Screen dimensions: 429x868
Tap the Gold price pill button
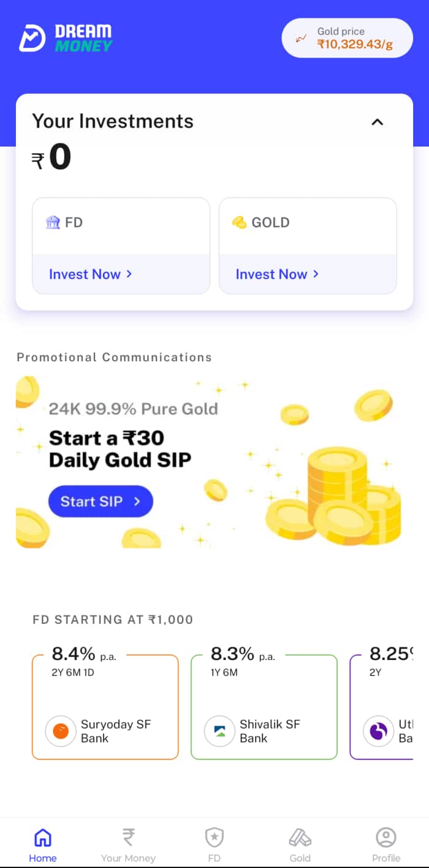pos(347,38)
